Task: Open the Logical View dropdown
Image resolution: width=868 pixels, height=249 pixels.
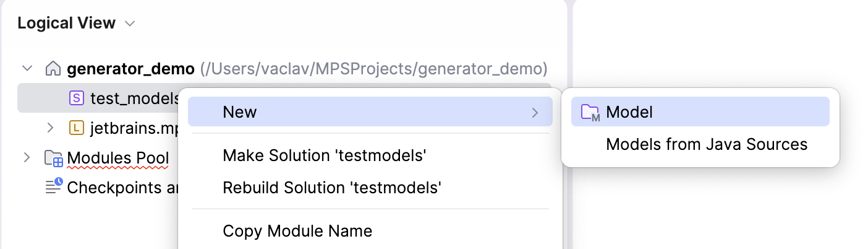Action: click(x=130, y=24)
